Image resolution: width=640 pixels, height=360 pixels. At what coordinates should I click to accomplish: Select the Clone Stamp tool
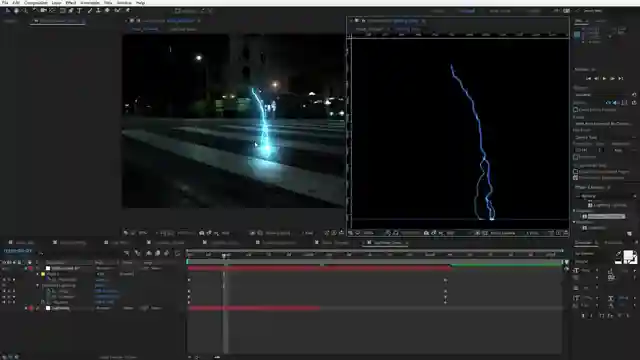(98, 11)
